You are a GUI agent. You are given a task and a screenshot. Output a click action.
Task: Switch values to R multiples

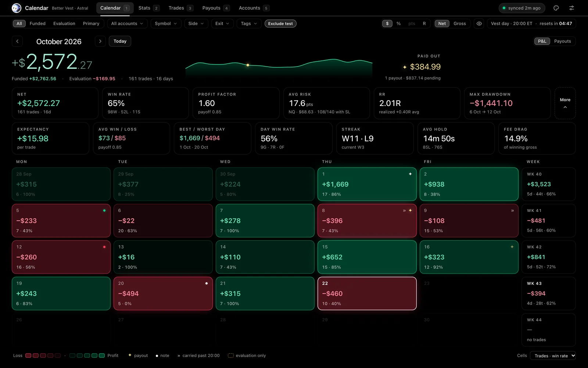424,24
